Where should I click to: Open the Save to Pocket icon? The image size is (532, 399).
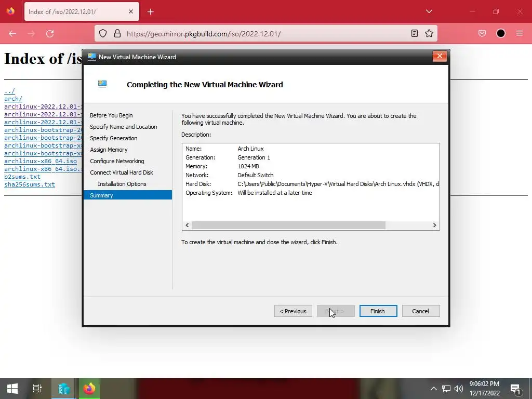pos(482,34)
